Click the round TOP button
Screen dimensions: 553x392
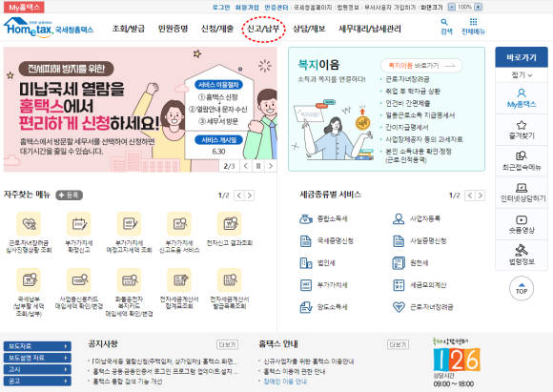tap(522, 288)
